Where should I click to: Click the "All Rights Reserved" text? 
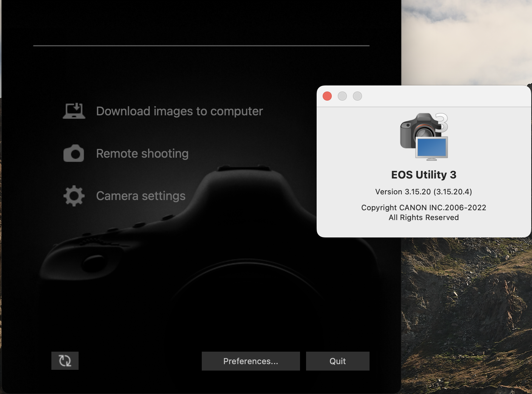tap(424, 217)
